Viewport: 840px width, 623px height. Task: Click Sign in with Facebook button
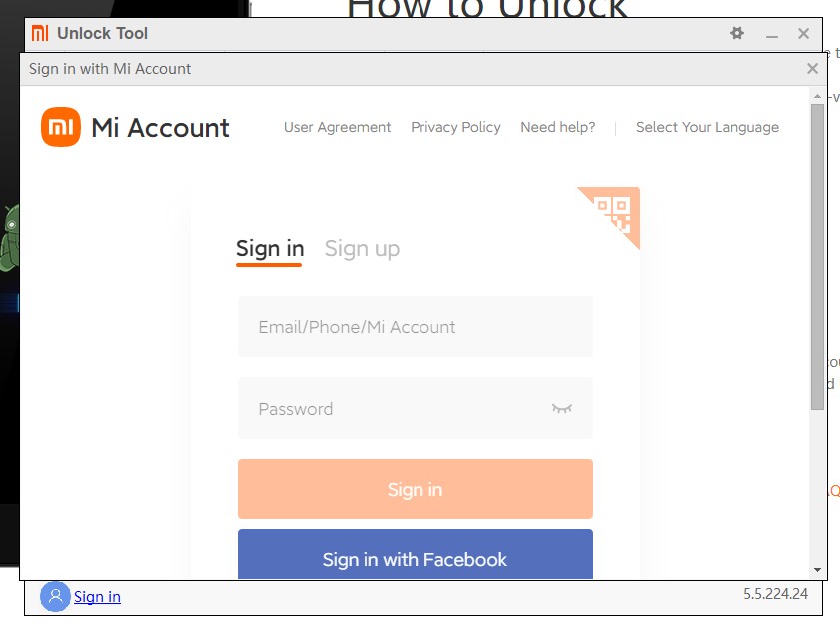point(416,555)
